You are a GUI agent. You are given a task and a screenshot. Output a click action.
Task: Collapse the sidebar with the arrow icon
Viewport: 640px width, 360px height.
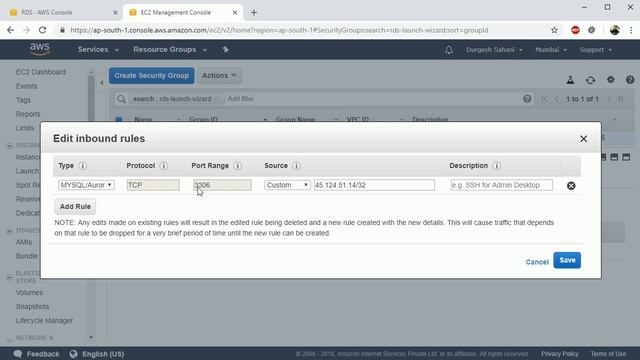(102, 83)
